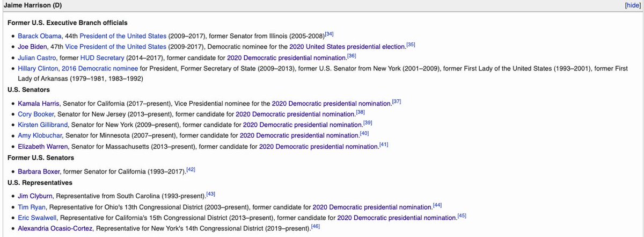Open the Kirsten Gillibrand link
Viewport: 644px width, 237px height.
click(42, 125)
